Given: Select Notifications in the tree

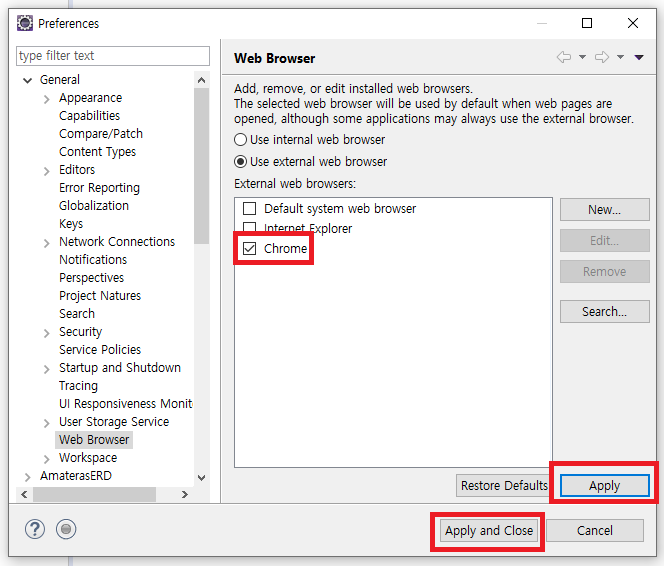Looking at the screenshot, I should (x=93, y=260).
